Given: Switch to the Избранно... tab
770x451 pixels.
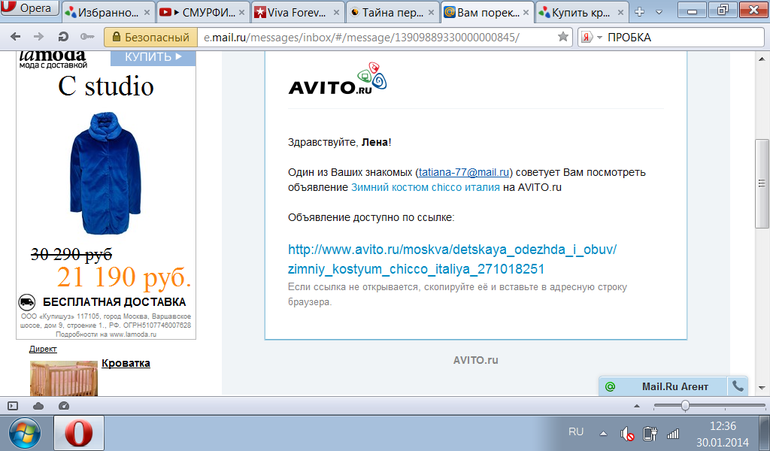Looking at the screenshot, I should [108, 12].
